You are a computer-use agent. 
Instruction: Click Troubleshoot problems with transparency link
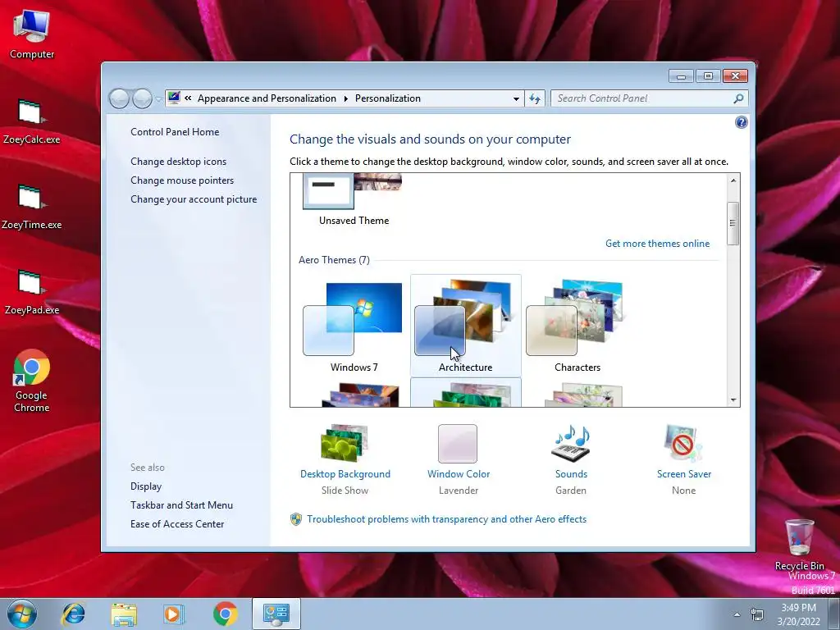446,519
